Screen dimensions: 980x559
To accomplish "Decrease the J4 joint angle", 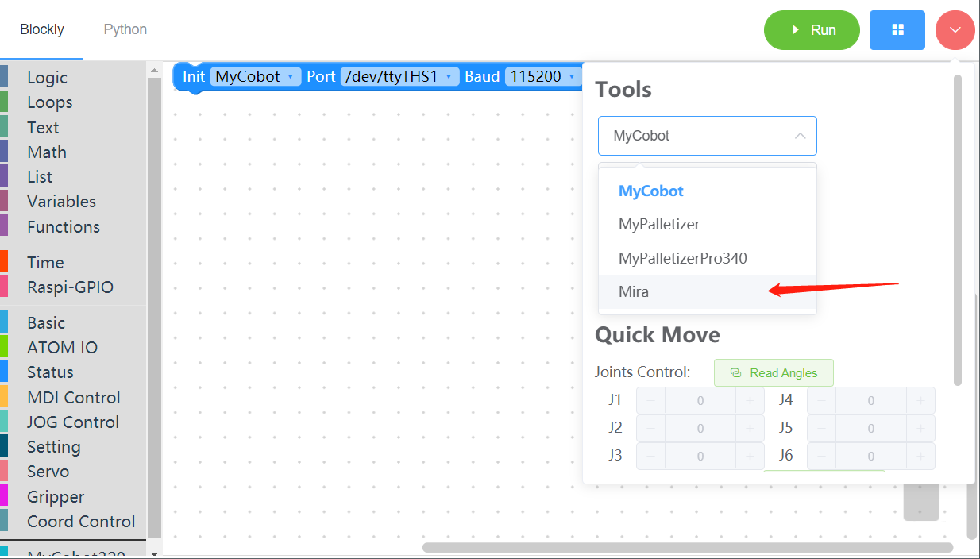I will pyautogui.click(x=821, y=401).
